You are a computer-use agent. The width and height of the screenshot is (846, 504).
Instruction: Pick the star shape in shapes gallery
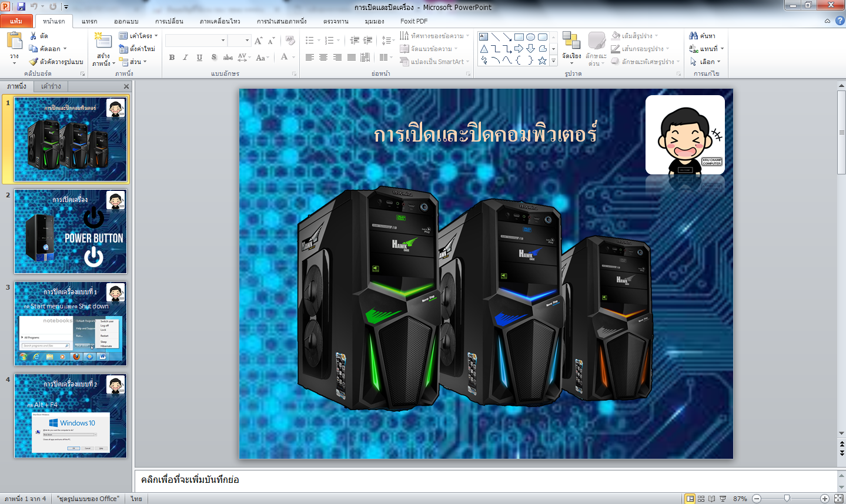click(x=542, y=61)
